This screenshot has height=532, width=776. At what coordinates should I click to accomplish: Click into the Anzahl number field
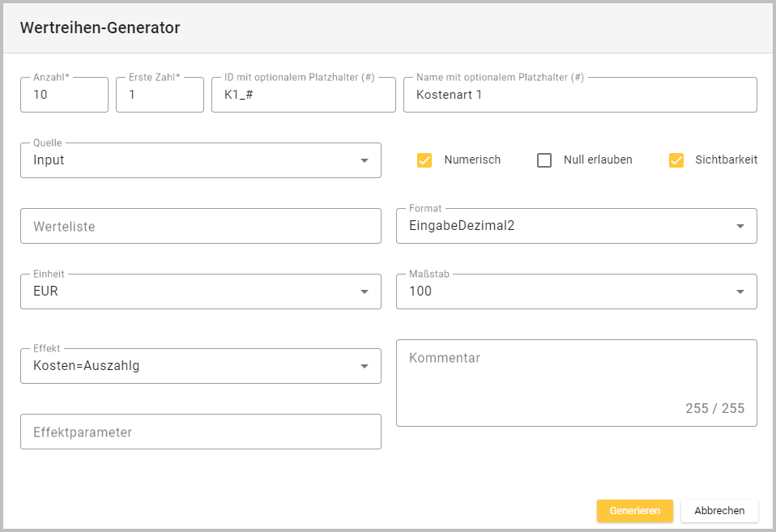point(64,95)
